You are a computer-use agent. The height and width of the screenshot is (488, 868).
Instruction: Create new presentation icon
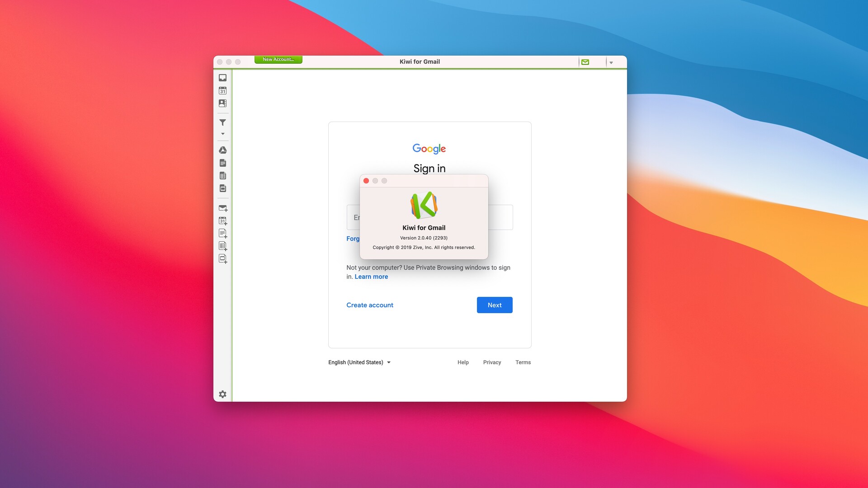click(x=223, y=259)
